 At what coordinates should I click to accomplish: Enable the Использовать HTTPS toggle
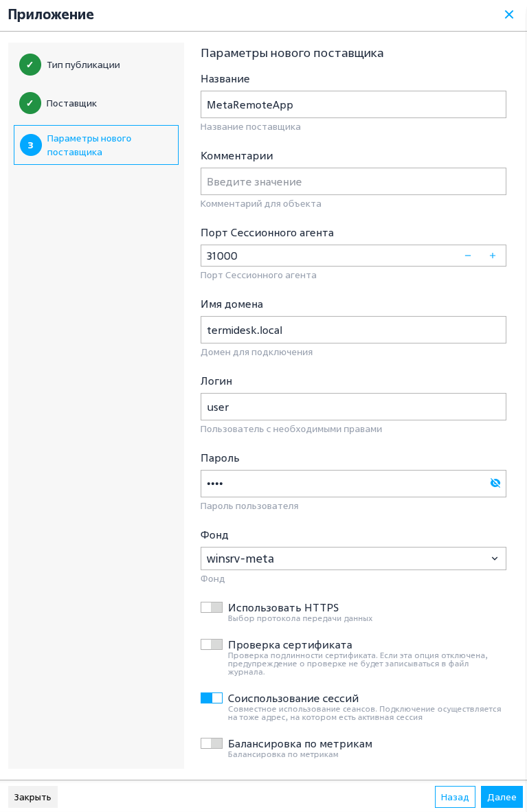pyautogui.click(x=212, y=607)
